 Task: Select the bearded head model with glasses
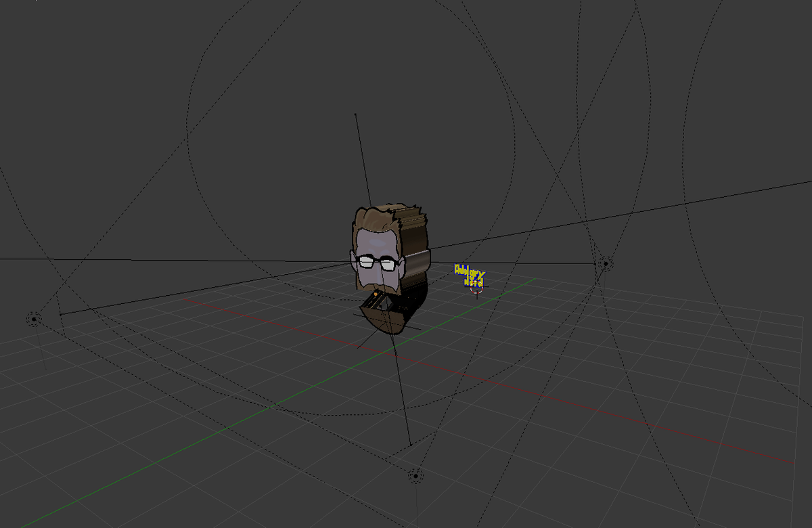coord(390,267)
